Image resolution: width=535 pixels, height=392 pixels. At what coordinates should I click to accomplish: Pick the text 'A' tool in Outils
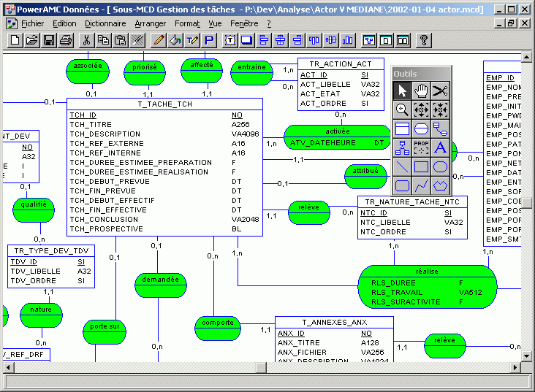click(440, 147)
